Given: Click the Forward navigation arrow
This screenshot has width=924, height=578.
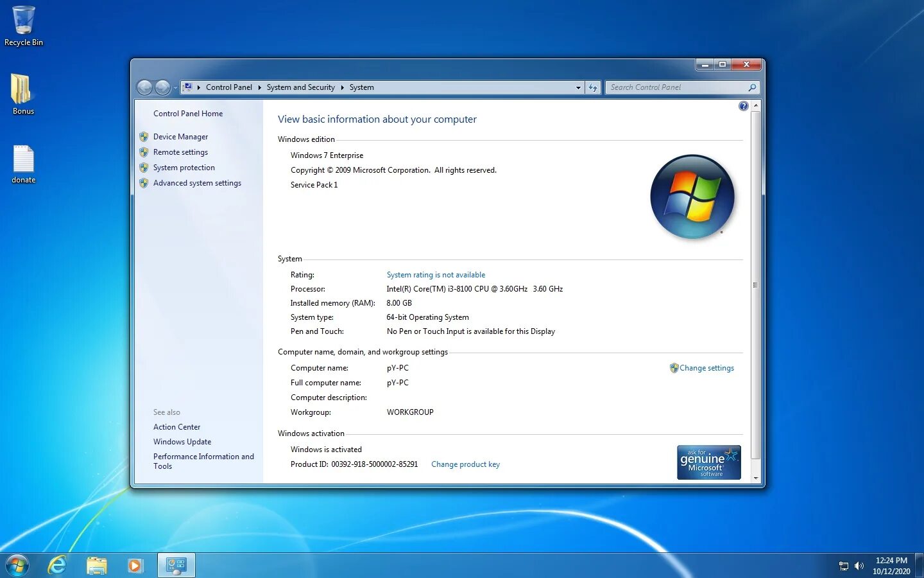Looking at the screenshot, I should (163, 87).
